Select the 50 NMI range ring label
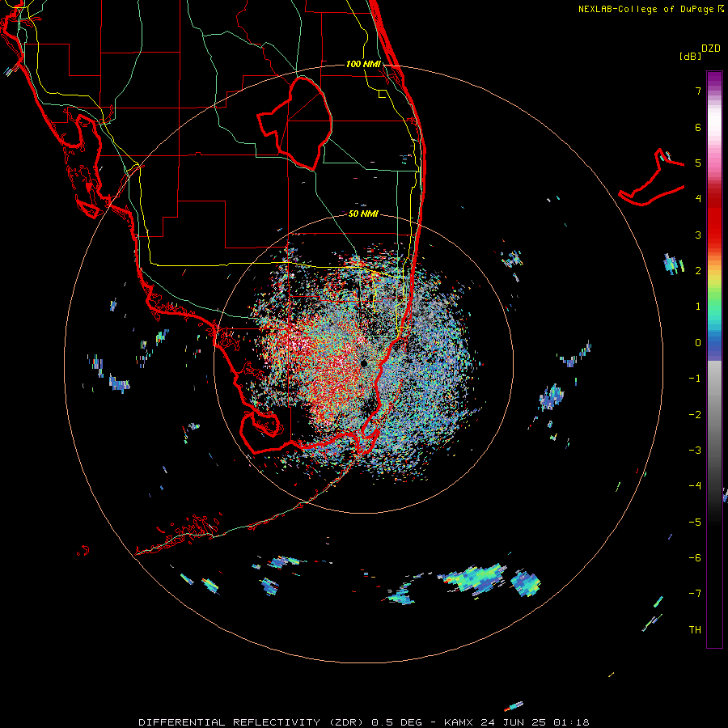The width and height of the screenshot is (728, 728). pyautogui.click(x=363, y=214)
